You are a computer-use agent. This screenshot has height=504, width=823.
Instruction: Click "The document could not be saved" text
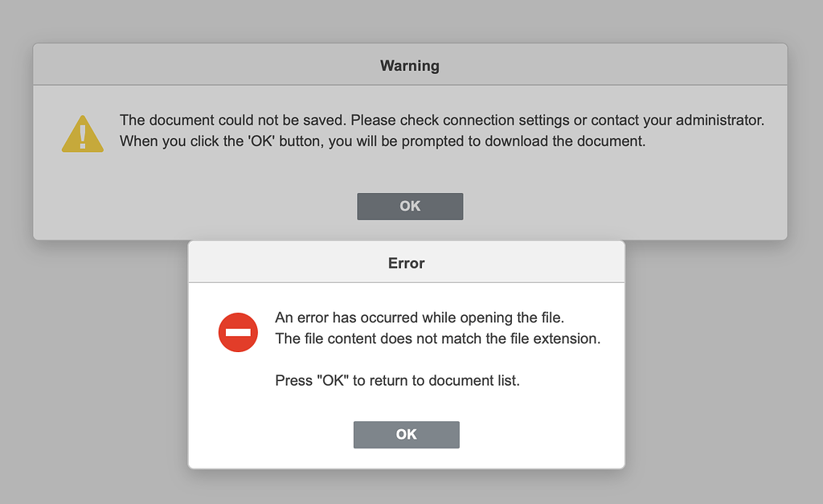233,121
